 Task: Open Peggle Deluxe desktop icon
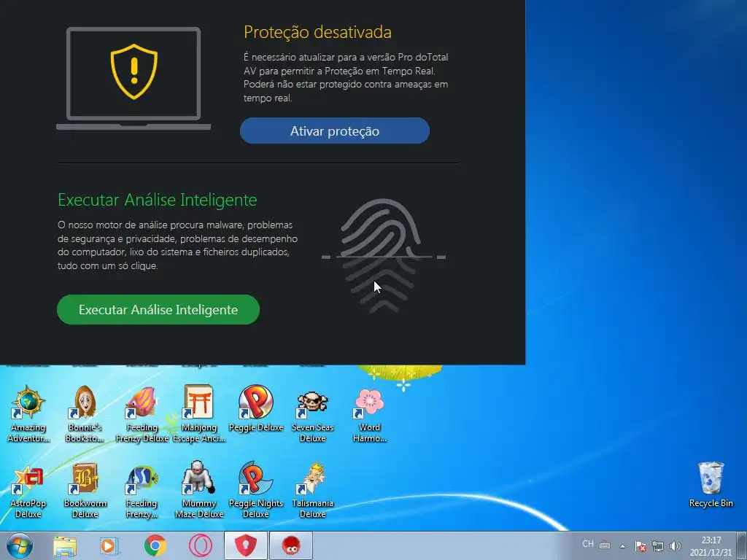(x=256, y=408)
